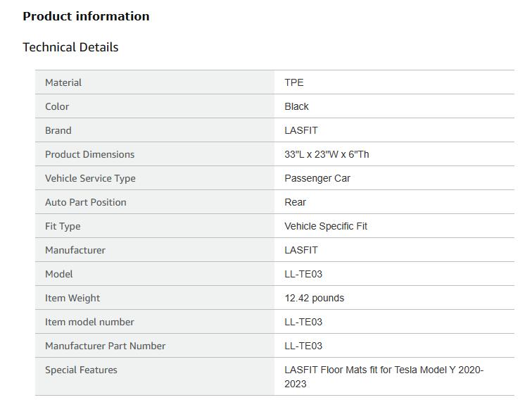This screenshot has height=407, width=532.
Task: Select the Passenger Car value
Action: [317, 178]
